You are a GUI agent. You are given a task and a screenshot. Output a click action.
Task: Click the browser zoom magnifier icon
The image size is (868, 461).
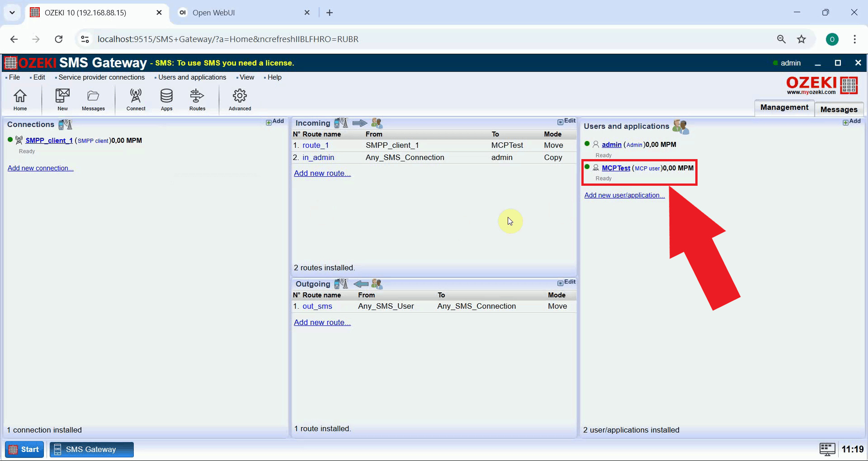pyautogui.click(x=781, y=39)
